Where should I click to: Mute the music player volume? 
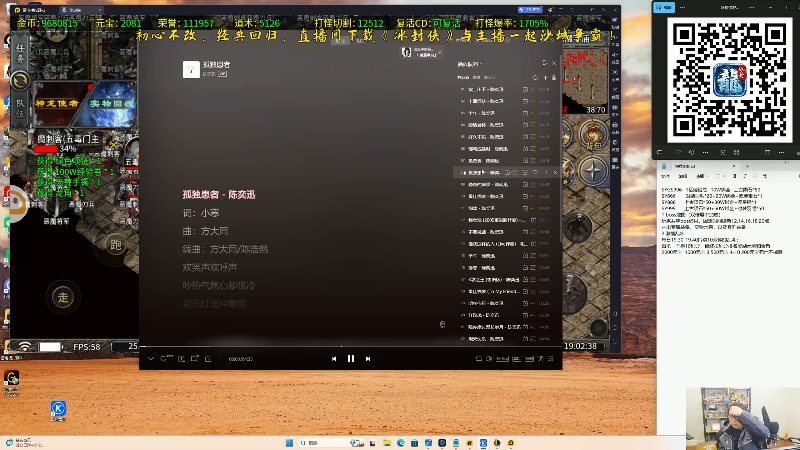pos(489,359)
